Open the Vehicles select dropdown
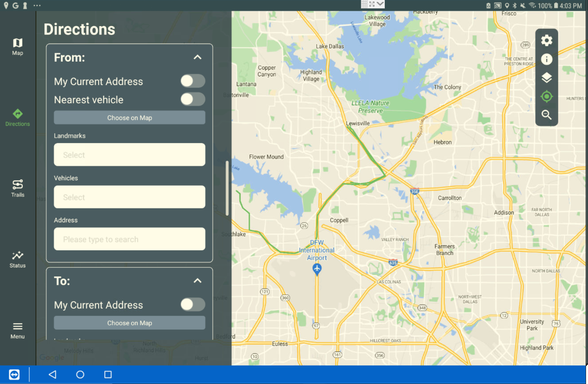Image resolution: width=588 pixels, height=384 pixels. [x=129, y=197]
